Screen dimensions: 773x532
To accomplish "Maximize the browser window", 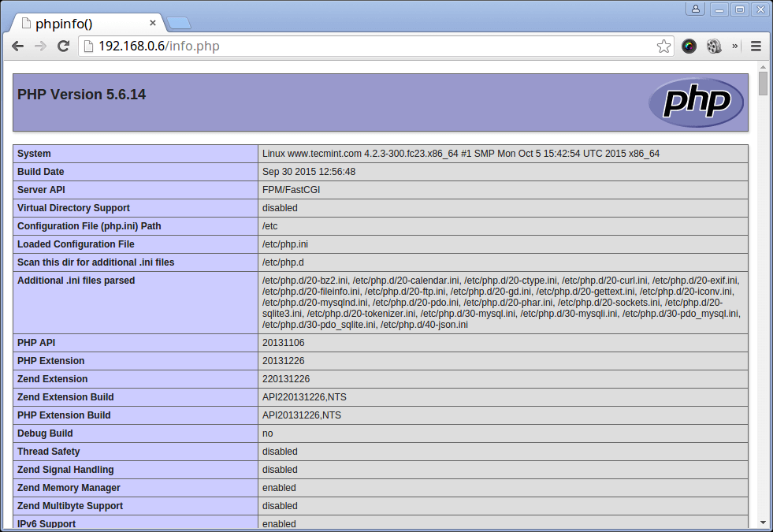I will 739,9.
